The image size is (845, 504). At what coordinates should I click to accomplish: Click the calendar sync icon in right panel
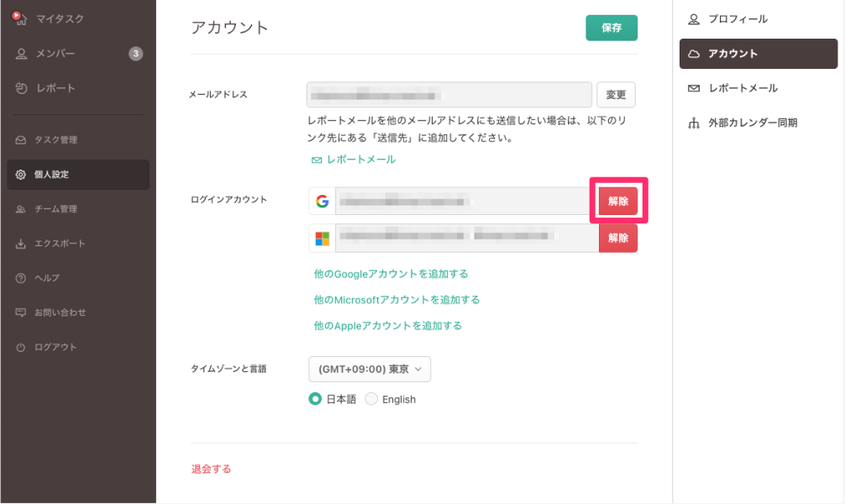(x=694, y=123)
